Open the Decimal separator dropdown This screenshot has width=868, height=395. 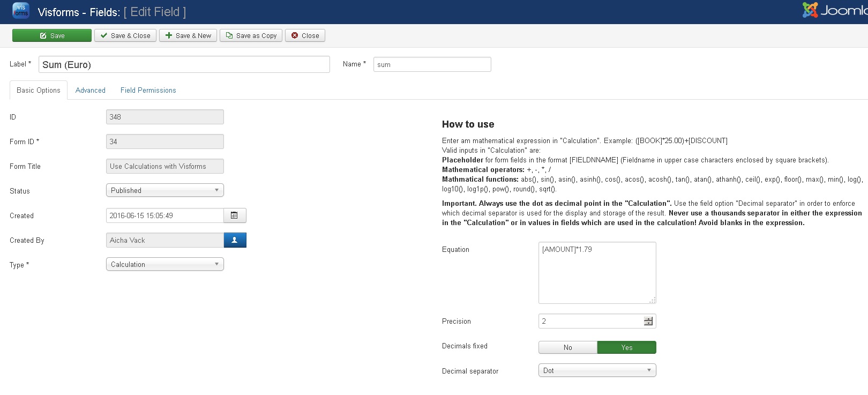coord(597,370)
